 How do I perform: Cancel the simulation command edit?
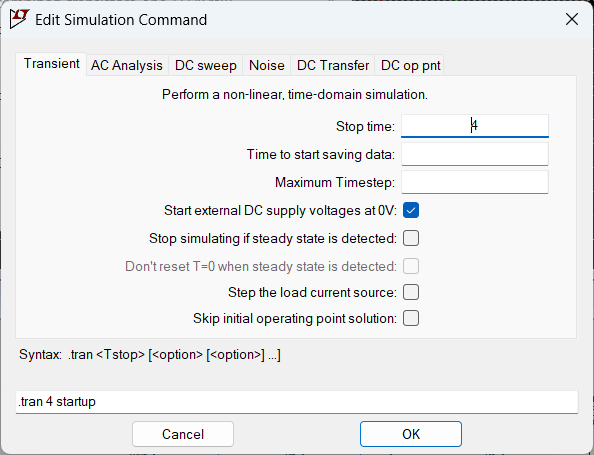[x=183, y=434]
